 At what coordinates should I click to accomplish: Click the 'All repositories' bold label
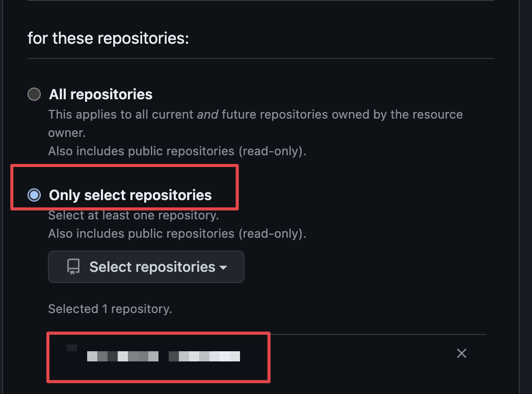(x=101, y=94)
